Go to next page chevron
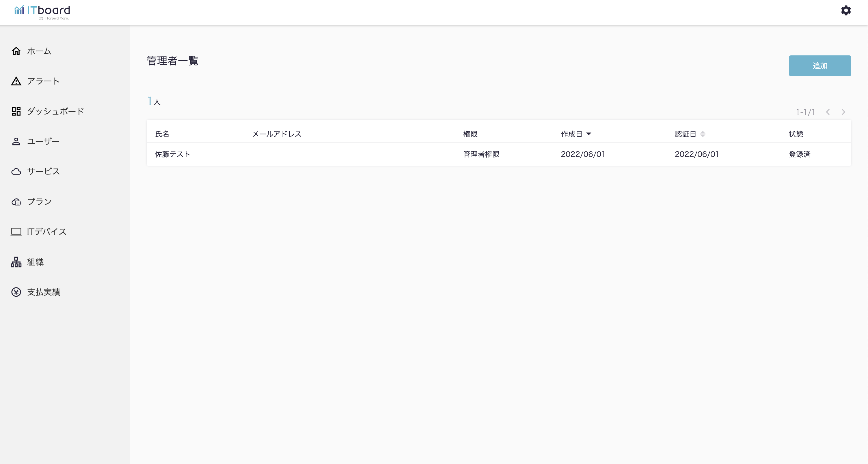Image resolution: width=868 pixels, height=464 pixels. [843, 112]
